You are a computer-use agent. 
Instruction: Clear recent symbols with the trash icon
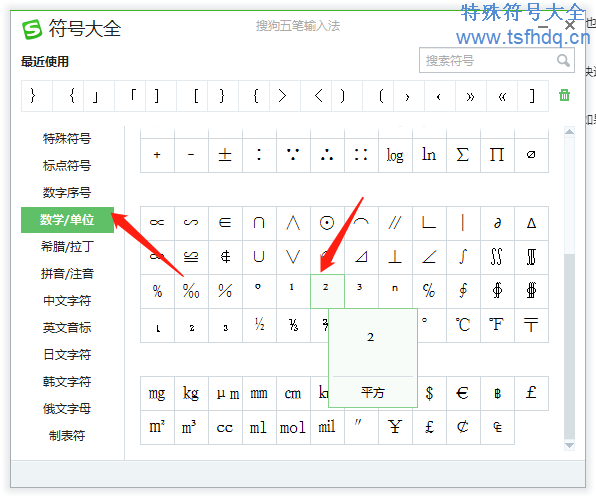[x=564, y=95]
